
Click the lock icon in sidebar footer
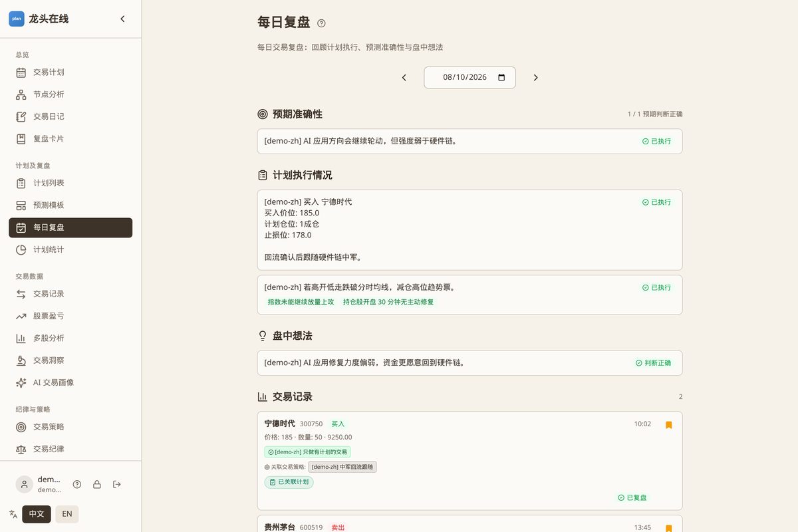[97, 484]
